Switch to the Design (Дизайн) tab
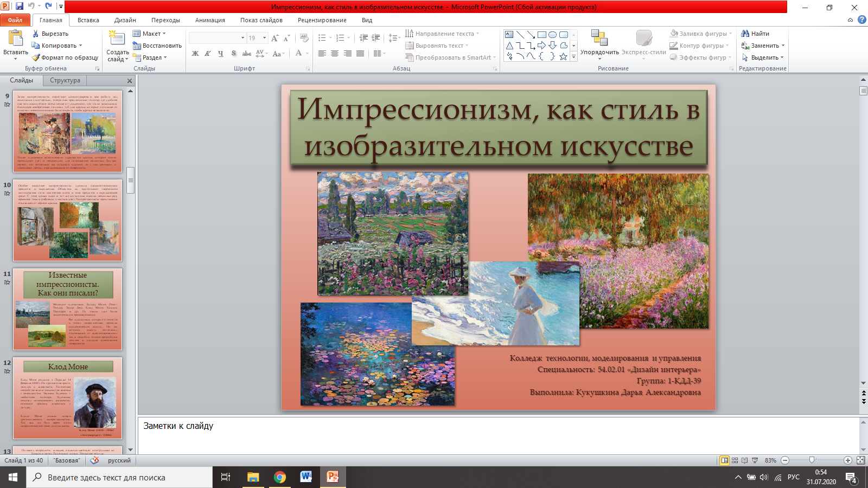Image resolution: width=868 pixels, height=488 pixels. [125, 20]
